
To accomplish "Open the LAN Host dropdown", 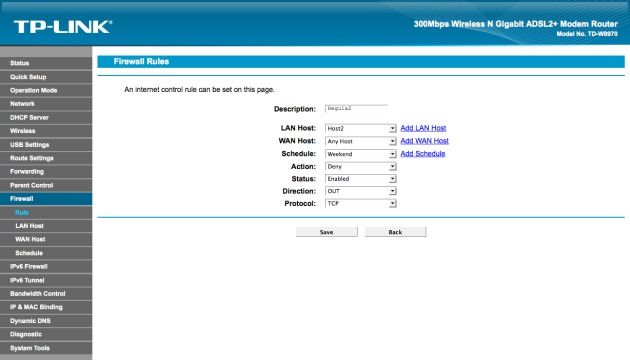I will [360, 129].
